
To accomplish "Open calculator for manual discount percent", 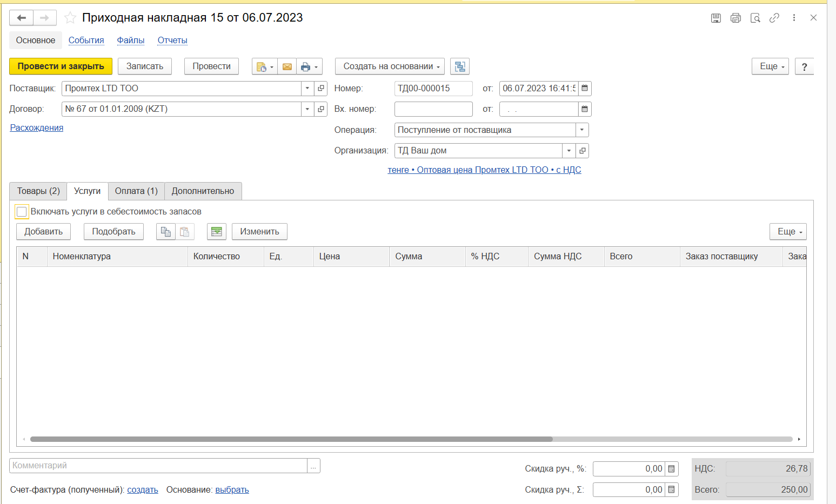I will (x=671, y=469).
